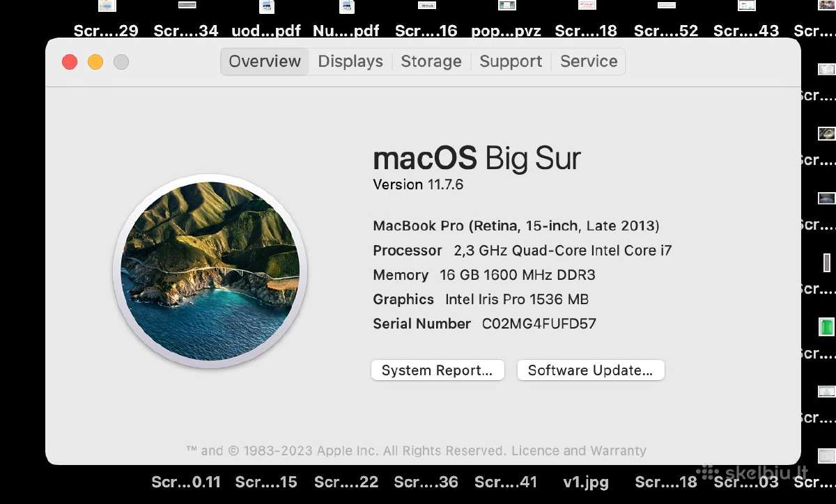
Task: Select the pop...pvz desktop file
Action: pyautogui.click(x=506, y=31)
